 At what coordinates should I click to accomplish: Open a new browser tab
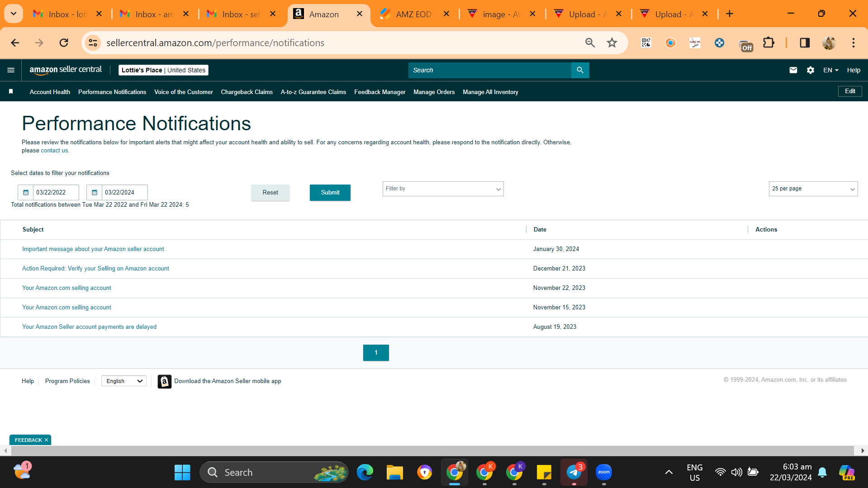(x=730, y=14)
